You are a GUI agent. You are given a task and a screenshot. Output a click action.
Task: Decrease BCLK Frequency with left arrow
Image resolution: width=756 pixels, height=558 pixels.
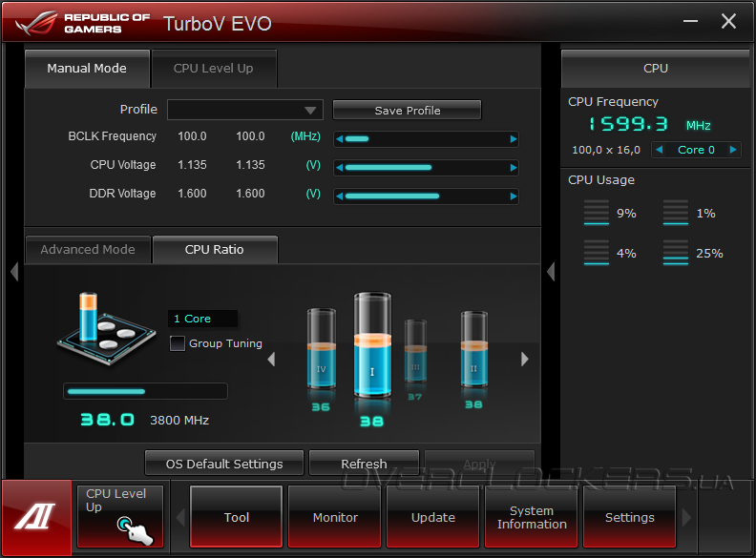pyautogui.click(x=340, y=139)
